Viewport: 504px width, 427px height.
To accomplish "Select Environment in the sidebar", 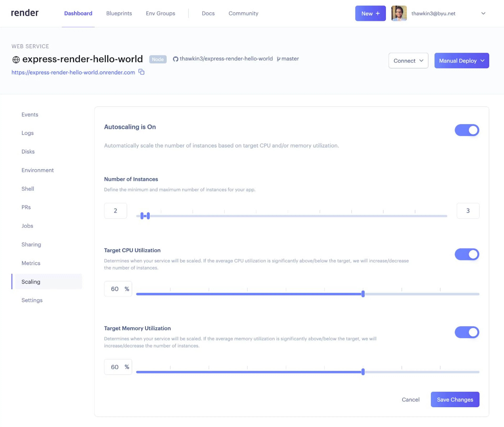I will 38,170.
